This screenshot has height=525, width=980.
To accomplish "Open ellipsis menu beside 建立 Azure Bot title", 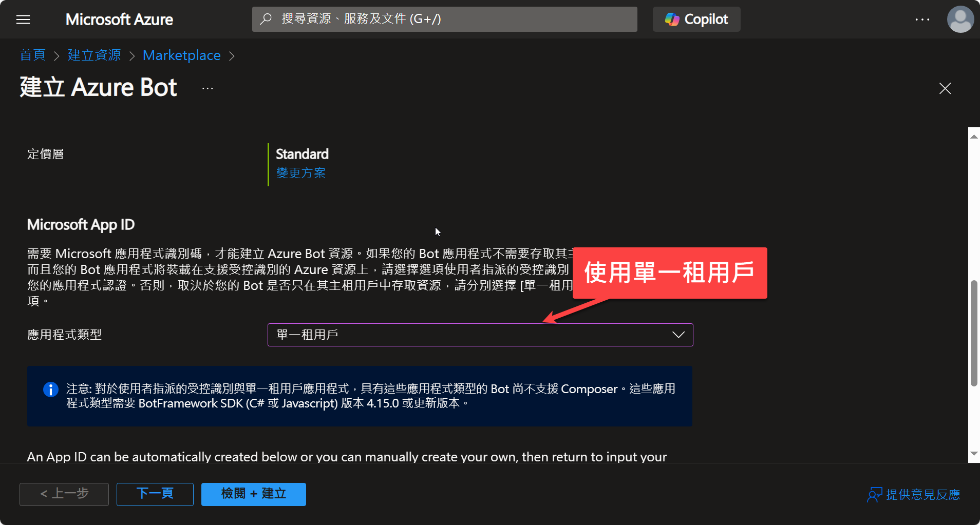I will click(x=208, y=88).
